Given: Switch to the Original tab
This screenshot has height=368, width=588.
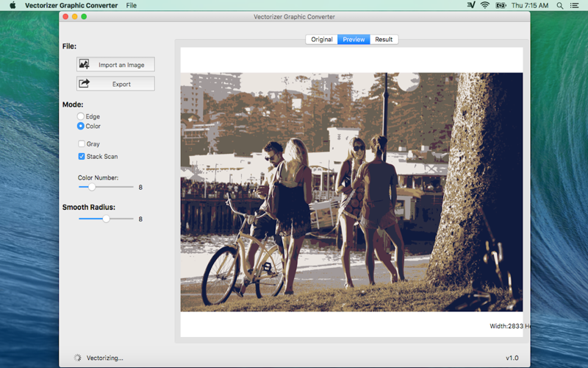Looking at the screenshot, I should 321,39.
